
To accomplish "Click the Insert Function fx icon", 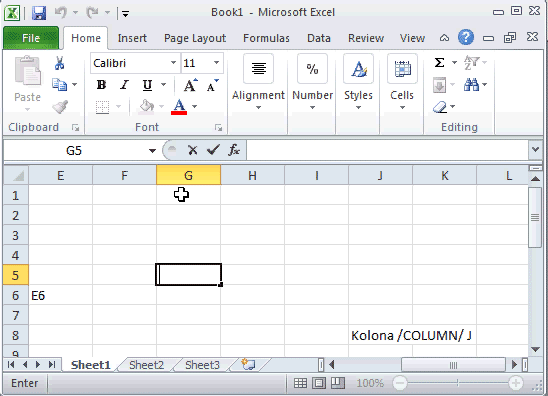I will (x=234, y=150).
